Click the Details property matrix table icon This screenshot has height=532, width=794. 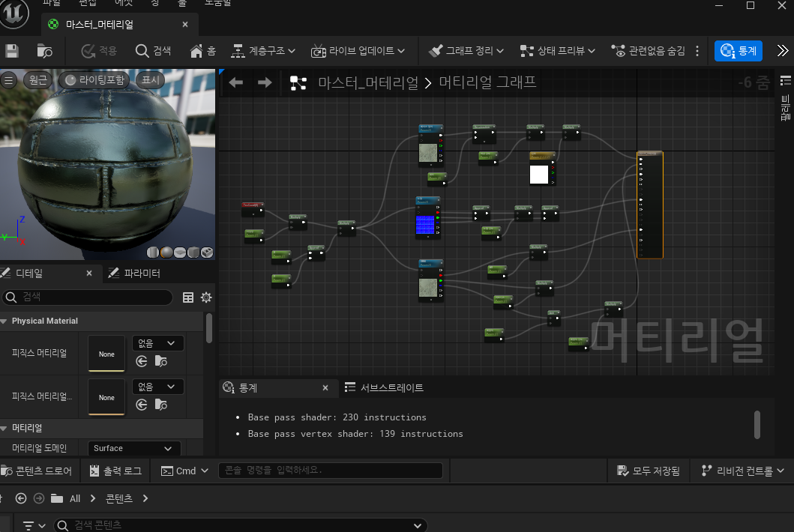pos(188,297)
